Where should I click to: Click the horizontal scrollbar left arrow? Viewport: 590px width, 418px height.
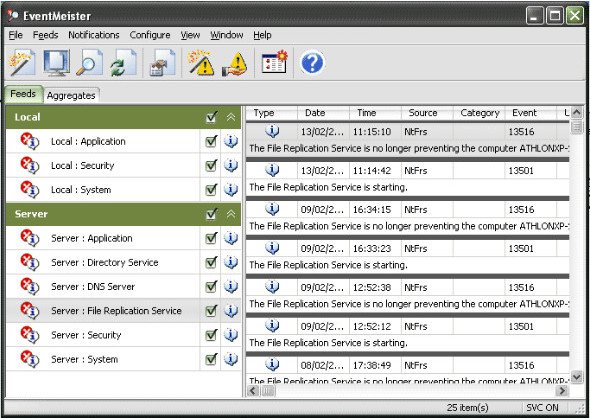point(253,391)
